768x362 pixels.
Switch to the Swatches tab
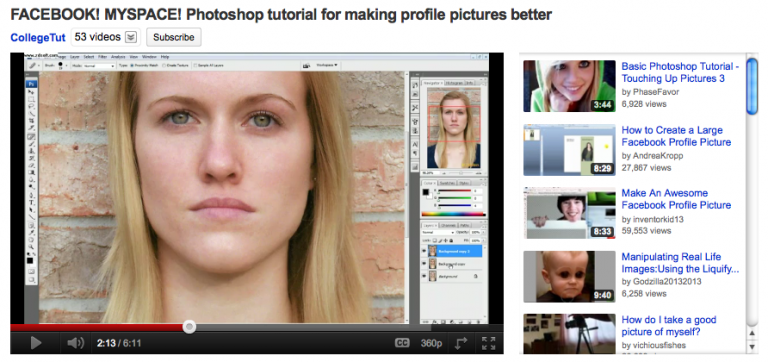[x=447, y=183]
